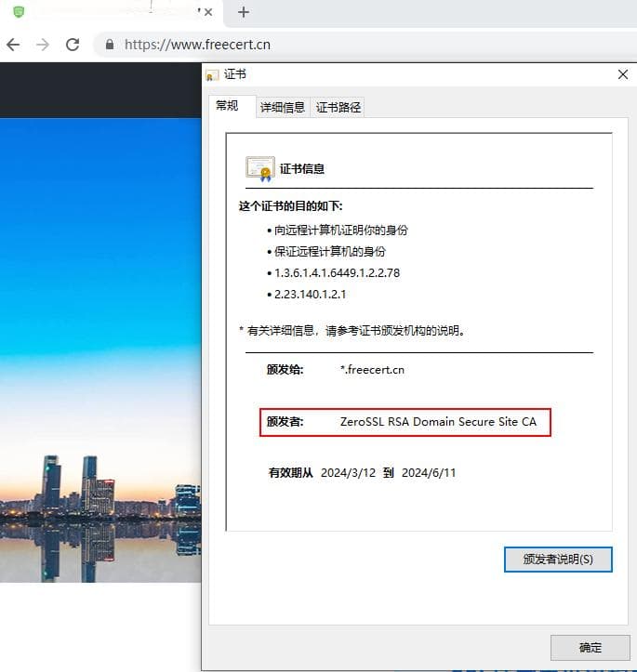Viewport: 637px width, 672px height.
Task: Switch to the 详细信息 tab
Action: point(283,107)
